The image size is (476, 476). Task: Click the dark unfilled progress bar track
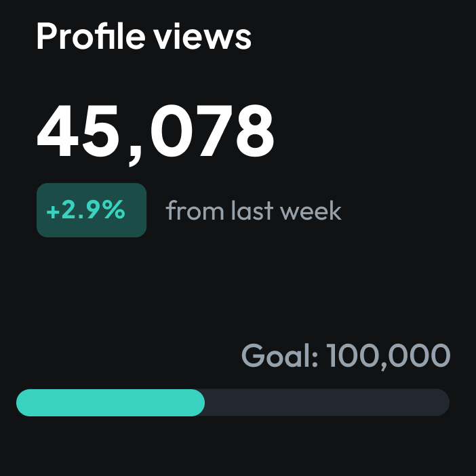pos(325,402)
